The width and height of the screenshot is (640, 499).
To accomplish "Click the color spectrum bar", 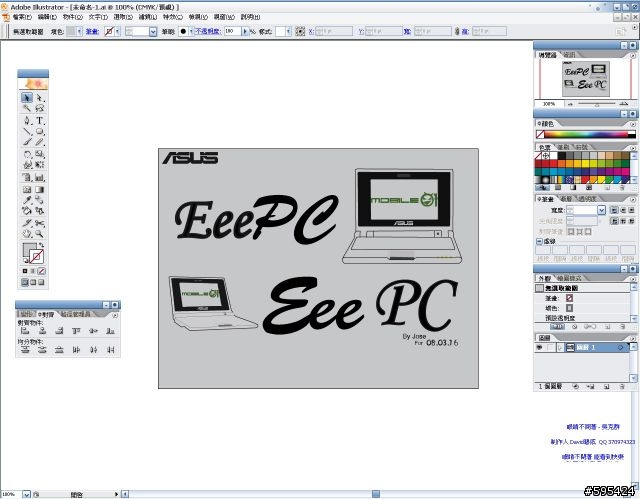I will click(x=586, y=134).
